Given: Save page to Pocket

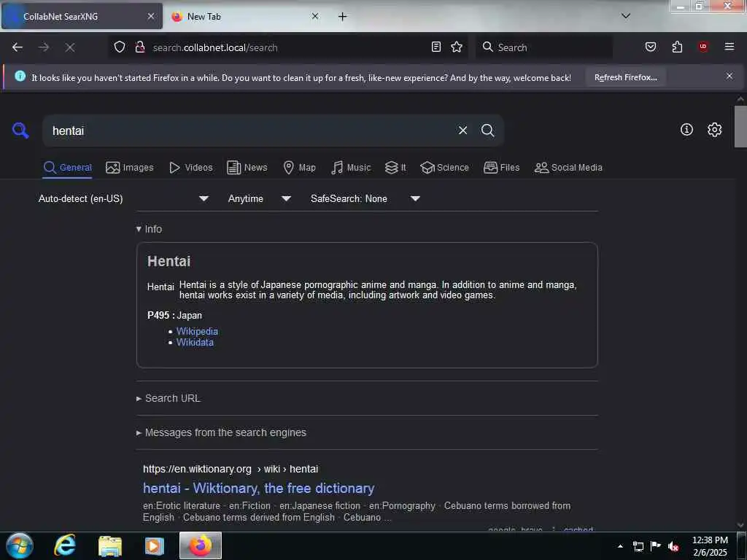Looking at the screenshot, I should tap(650, 47).
